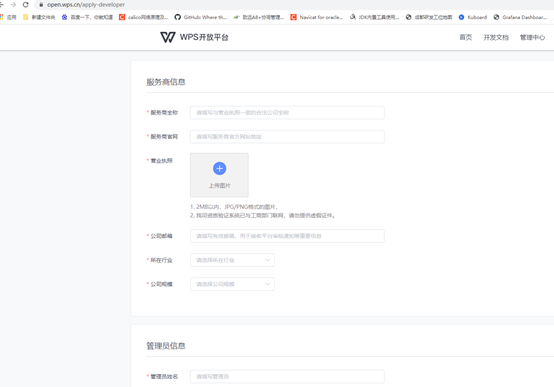Viewport: 554px width, 387px height.
Task: Open the 公司规模 dropdown
Action: click(232, 284)
